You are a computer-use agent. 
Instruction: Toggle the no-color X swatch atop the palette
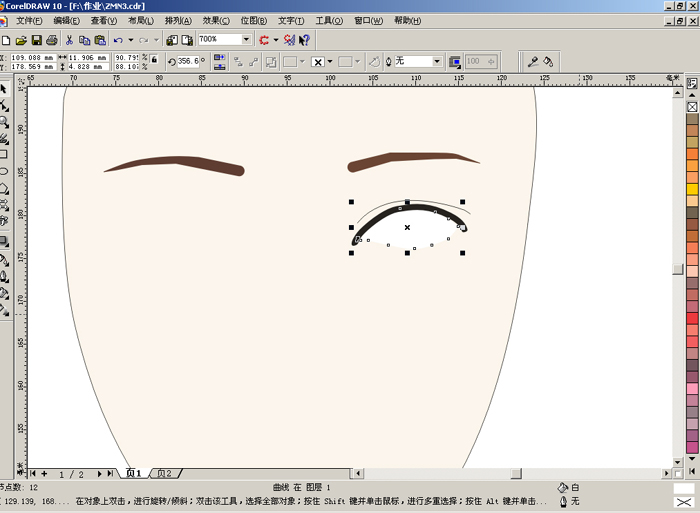(x=692, y=106)
